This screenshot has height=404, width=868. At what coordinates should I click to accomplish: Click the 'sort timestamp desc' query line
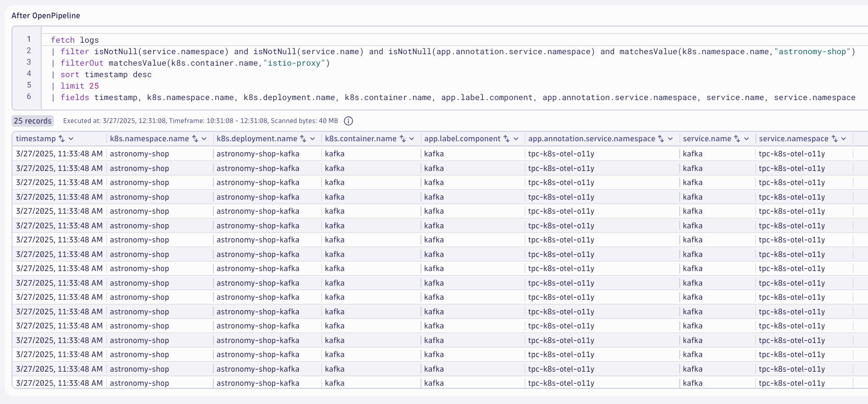pos(101,75)
